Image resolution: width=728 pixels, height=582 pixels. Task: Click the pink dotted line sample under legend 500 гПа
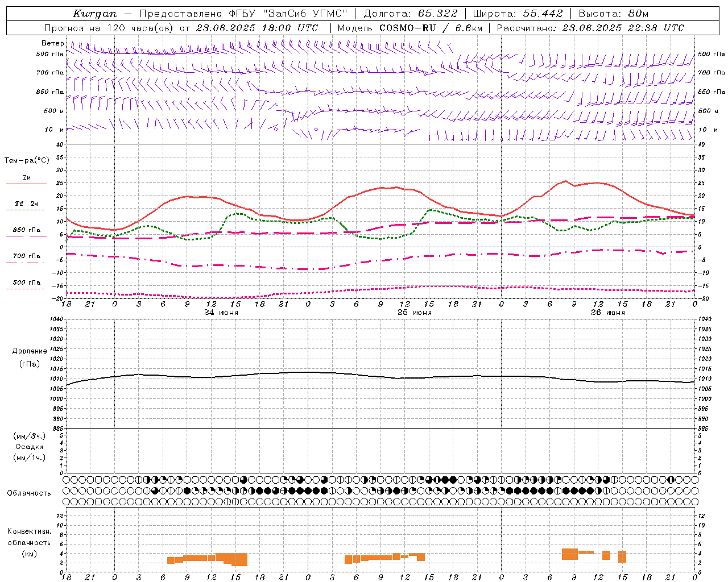click(25, 289)
